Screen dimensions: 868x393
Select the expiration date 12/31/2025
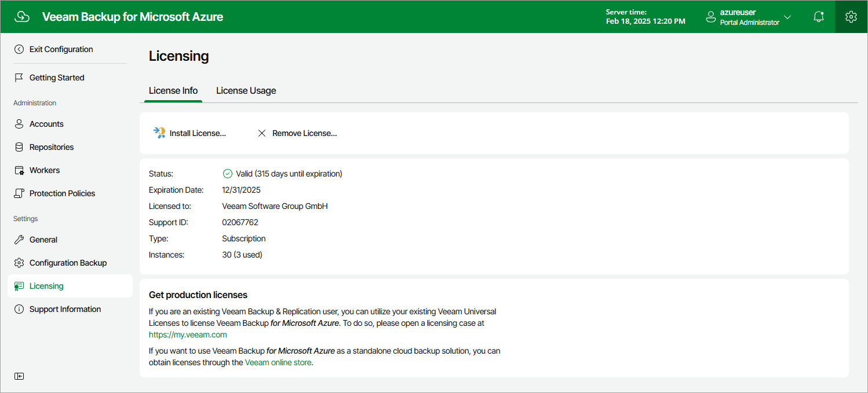pyautogui.click(x=242, y=190)
